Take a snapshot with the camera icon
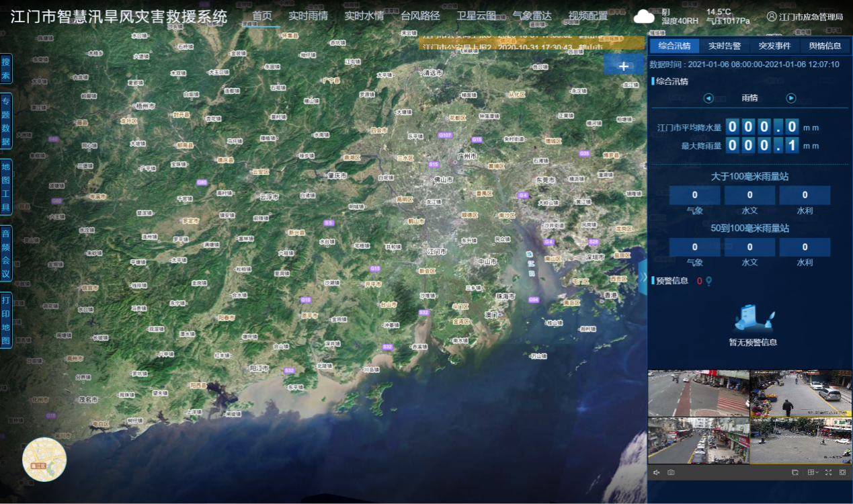Viewport: 853px width, 504px height. point(671,472)
